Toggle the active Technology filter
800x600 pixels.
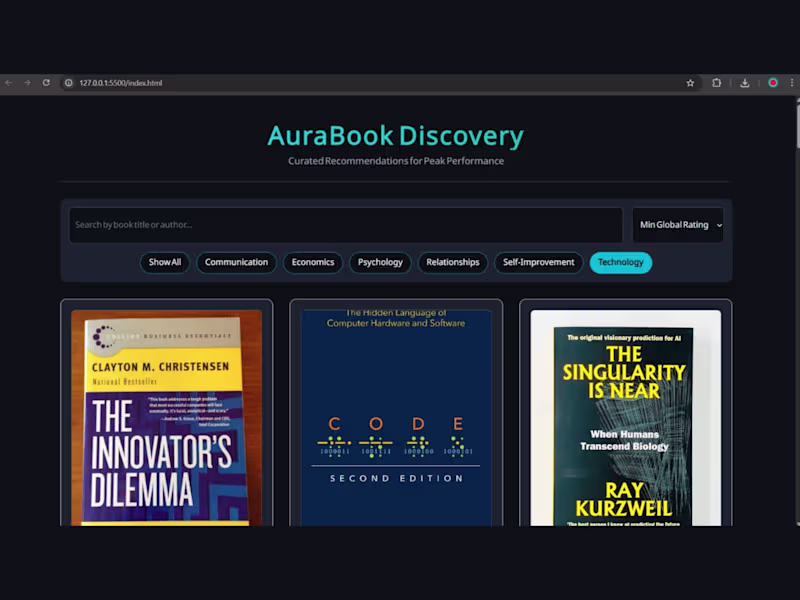tap(620, 262)
